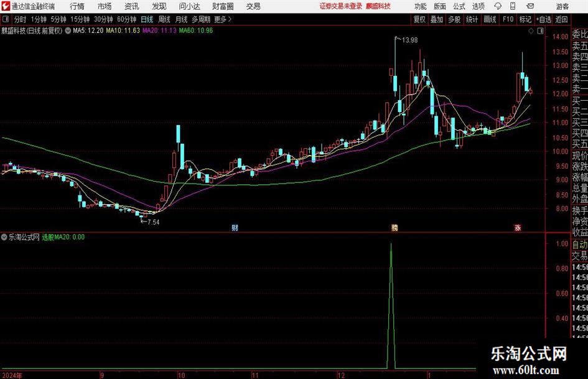Open the 公式 menu

point(459,6)
